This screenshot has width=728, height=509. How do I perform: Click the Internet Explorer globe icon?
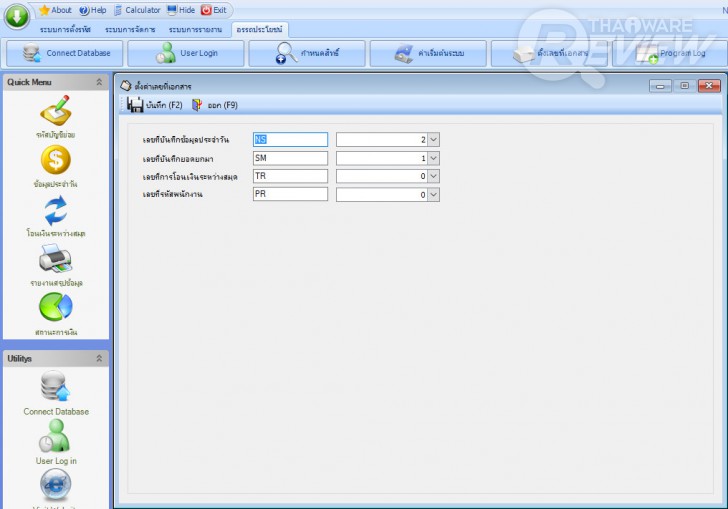pyautogui.click(x=56, y=484)
